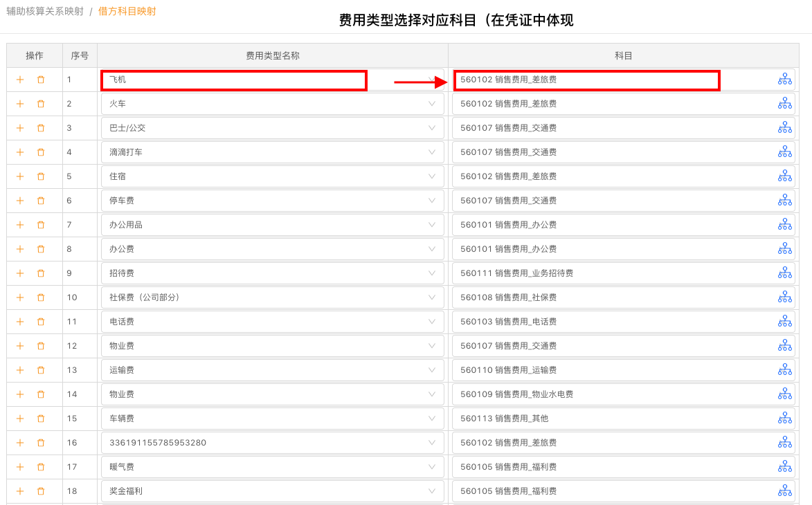812x505 pixels.
Task: Go to 辅助核算关系映射 breadcrumb
Action: pyautogui.click(x=45, y=11)
